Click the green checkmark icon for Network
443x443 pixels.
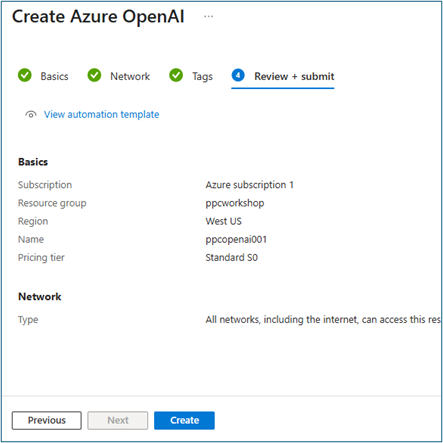[94, 75]
